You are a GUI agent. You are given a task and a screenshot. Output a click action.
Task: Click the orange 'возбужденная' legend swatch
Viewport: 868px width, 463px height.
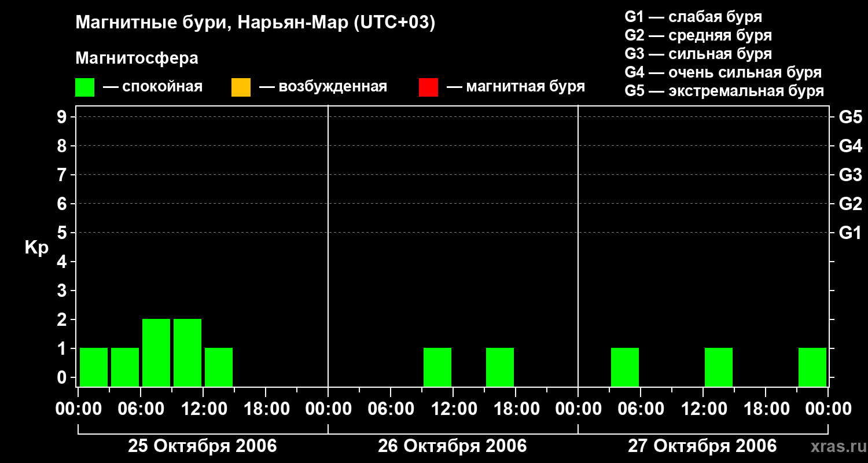click(241, 87)
